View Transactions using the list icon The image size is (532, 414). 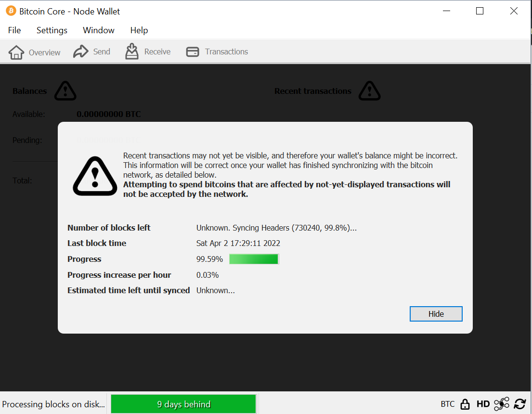click(x=193, y=52)
